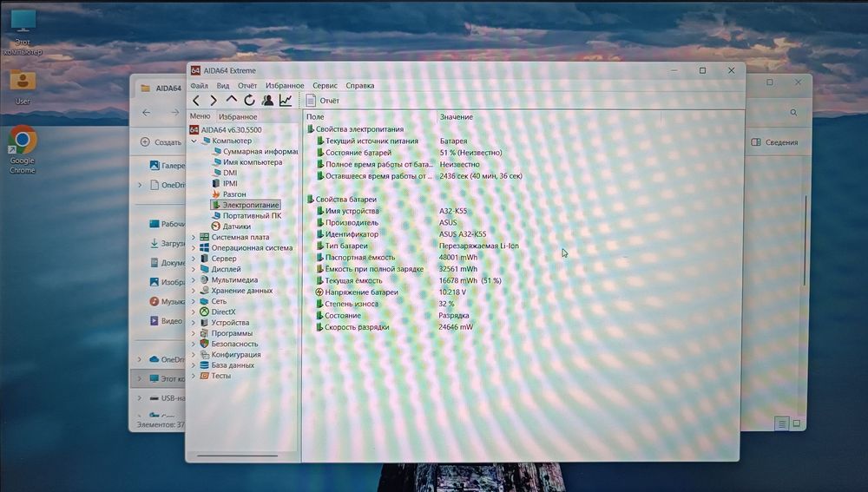Open the Сервис menu
Viewport: 868px width, 492px height.
(x=325, y=86)
